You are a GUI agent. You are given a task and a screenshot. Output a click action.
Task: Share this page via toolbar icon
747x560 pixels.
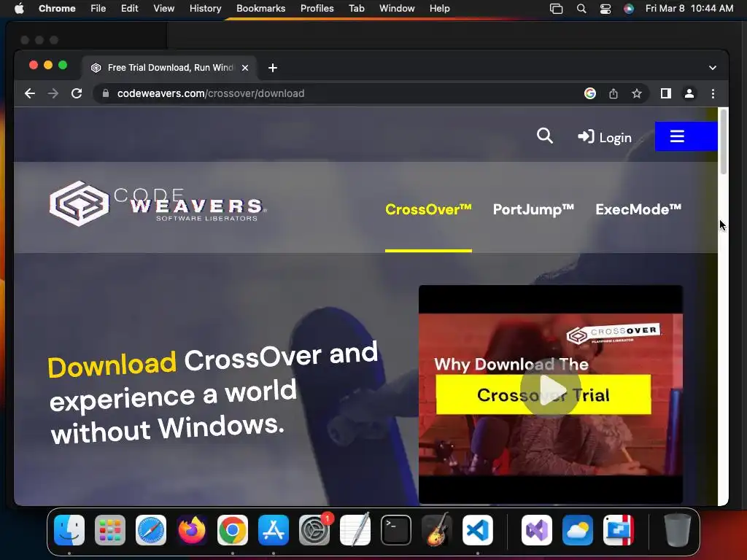613,93
